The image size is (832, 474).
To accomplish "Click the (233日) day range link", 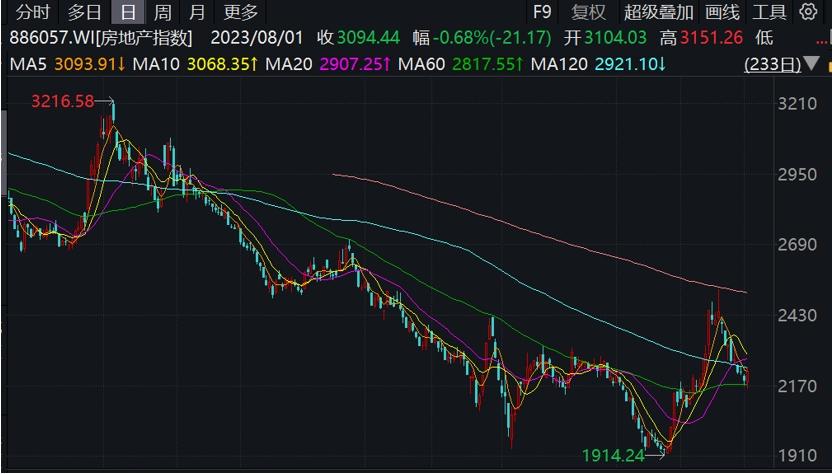I will click(x=773, y=64).
